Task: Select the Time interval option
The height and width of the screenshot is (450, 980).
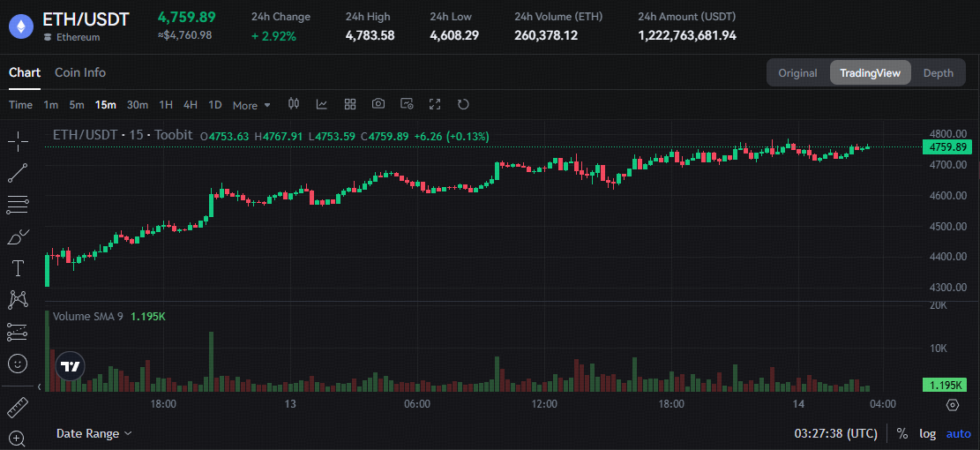Action: 20,105
